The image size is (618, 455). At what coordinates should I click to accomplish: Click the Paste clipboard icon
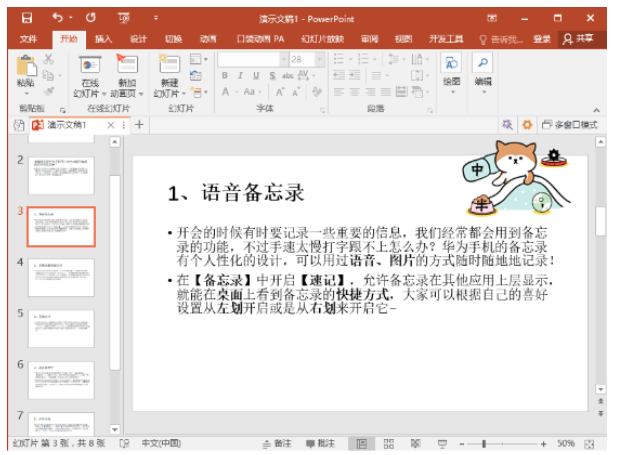coord(26,65)
